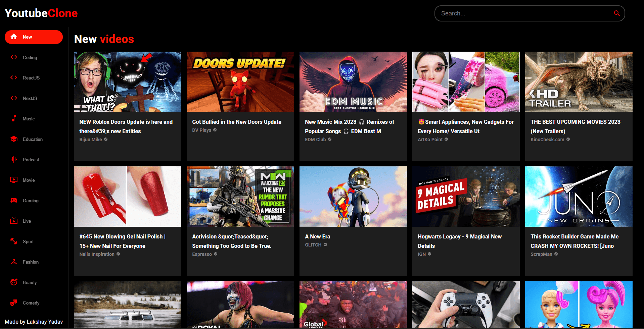Click the Podcast waveform icon
This screenshot has height=329, width=644.
[14, 160]
